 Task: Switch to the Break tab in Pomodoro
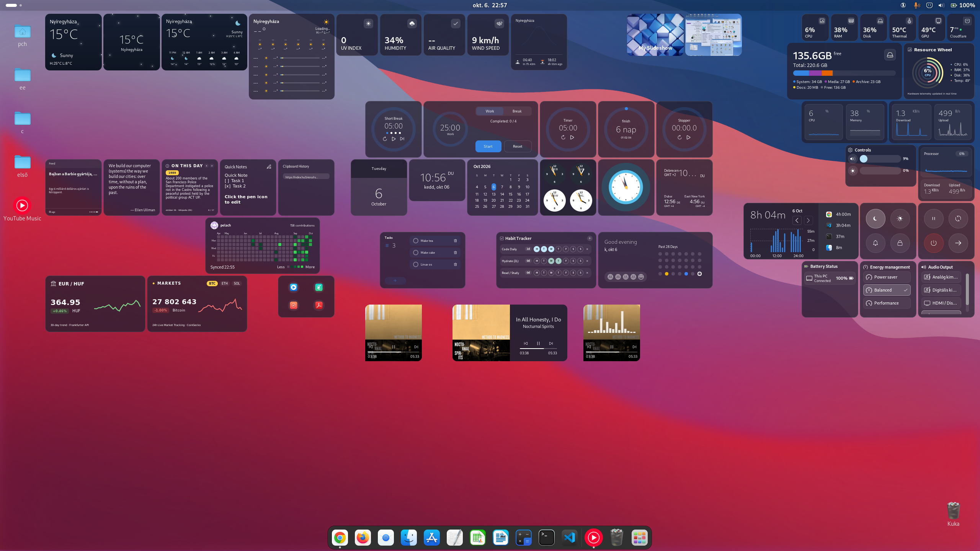pyautogui.click(x=517, y=111)
